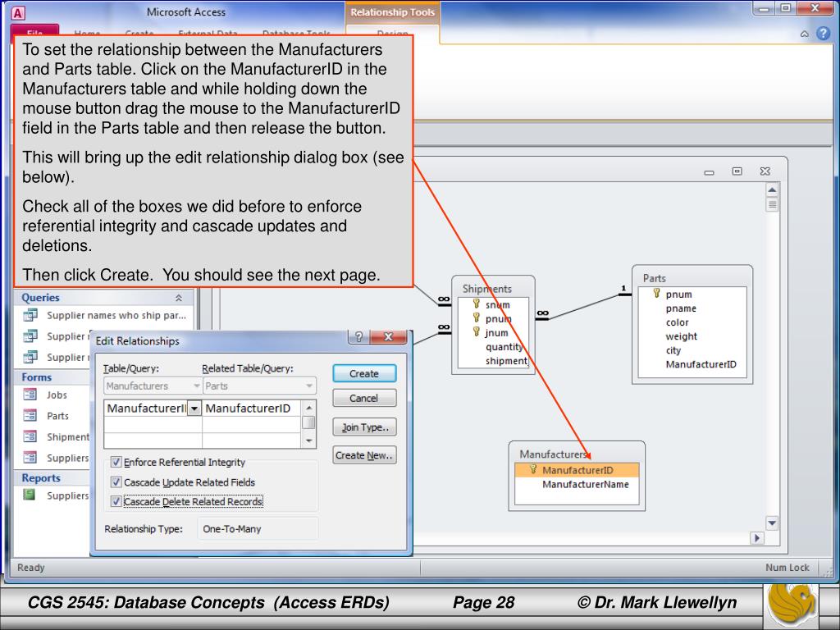This screenshot has height=630, width=840.
Task: Toggle Cascade Delete Related Records checkbox
Action: [x=116, y=501]
